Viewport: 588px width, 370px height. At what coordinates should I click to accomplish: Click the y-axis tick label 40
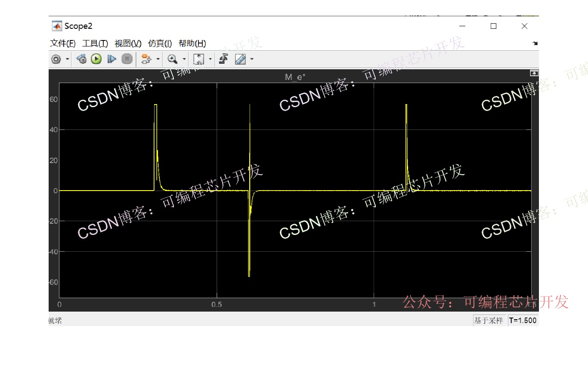click(53, 129)
